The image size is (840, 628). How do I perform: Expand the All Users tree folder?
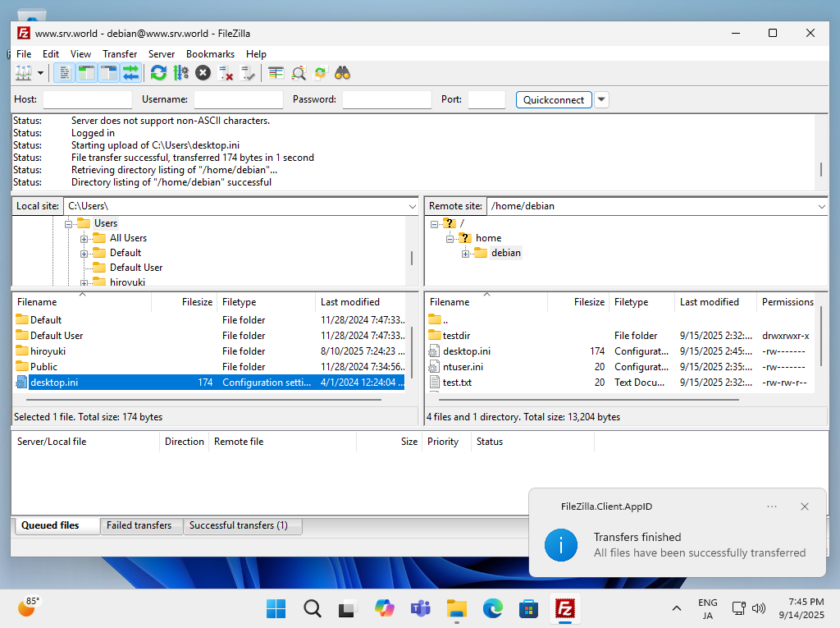tap(84, 239)
